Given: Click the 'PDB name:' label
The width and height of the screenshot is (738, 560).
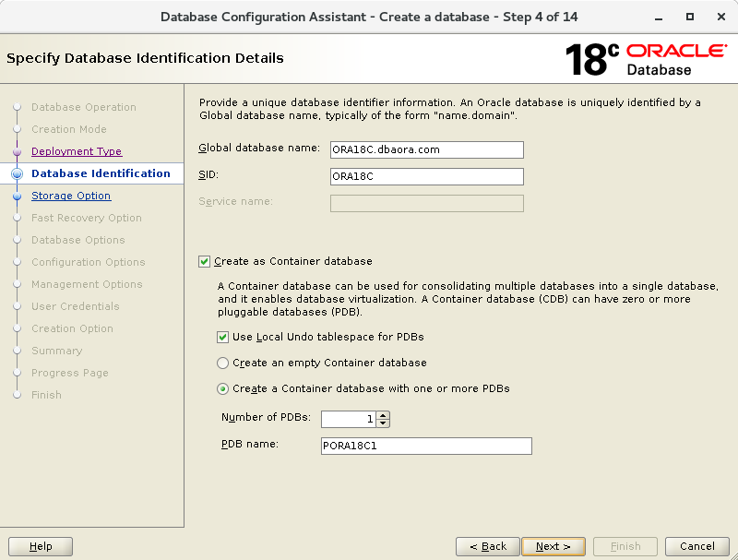Looking at the screenshot, I should click(x=250, y=445).
